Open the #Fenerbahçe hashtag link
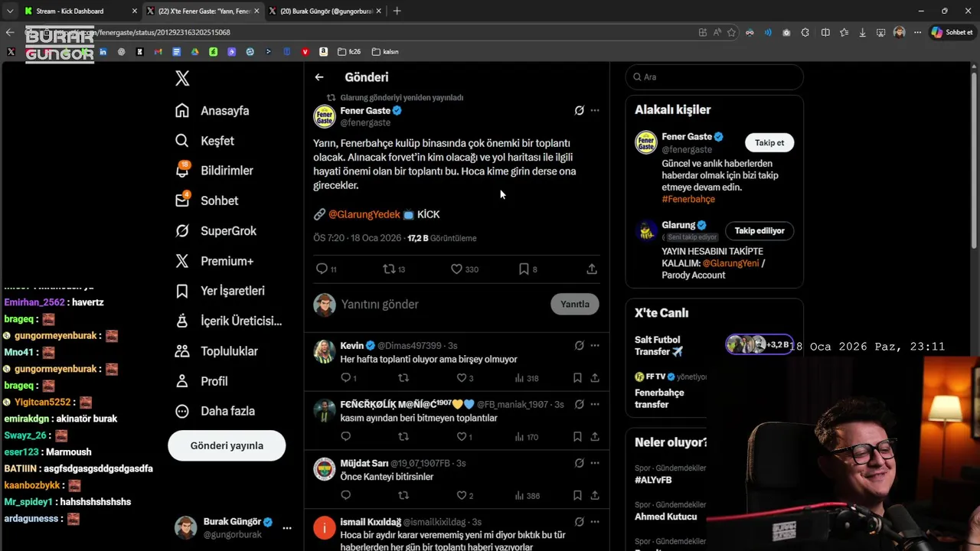The image size is (980, 551). click(688, 199)
